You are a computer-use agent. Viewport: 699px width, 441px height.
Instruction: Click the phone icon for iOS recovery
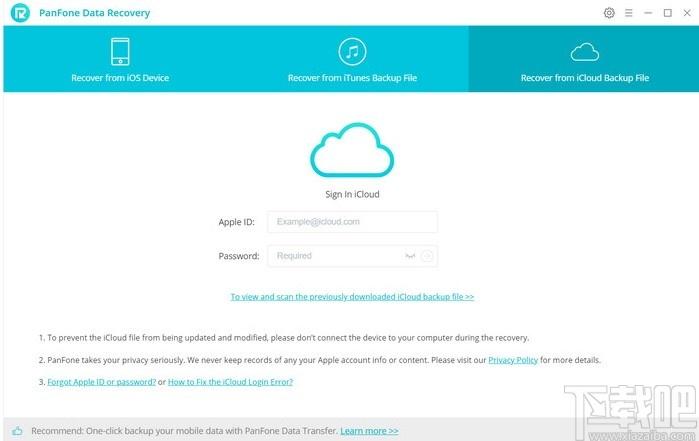(x=120, y=52)
